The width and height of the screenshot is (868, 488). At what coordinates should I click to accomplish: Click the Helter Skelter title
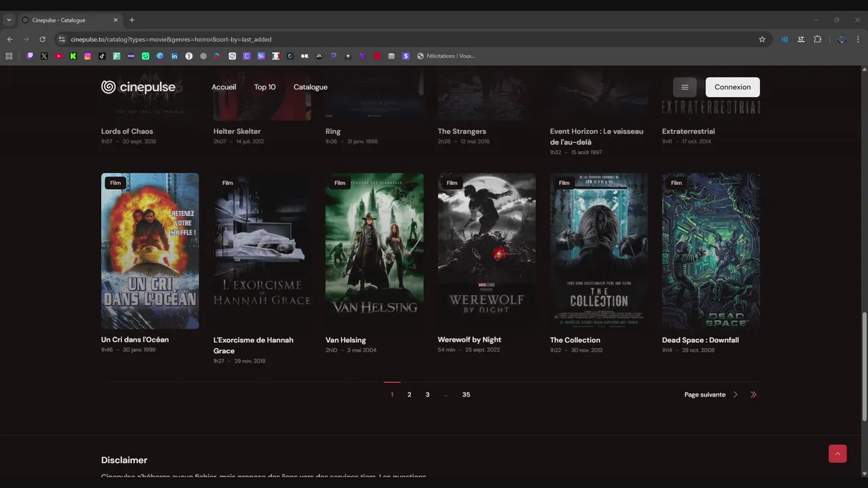click(237, 131)
